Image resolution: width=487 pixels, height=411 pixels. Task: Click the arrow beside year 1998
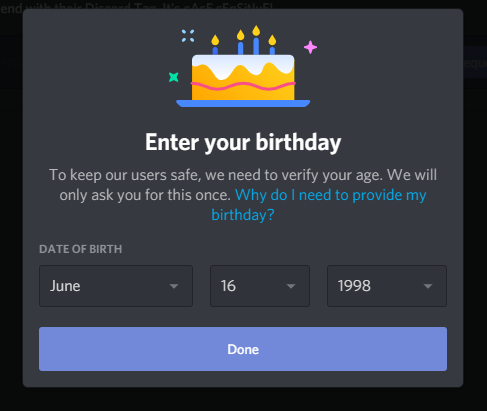428,286
